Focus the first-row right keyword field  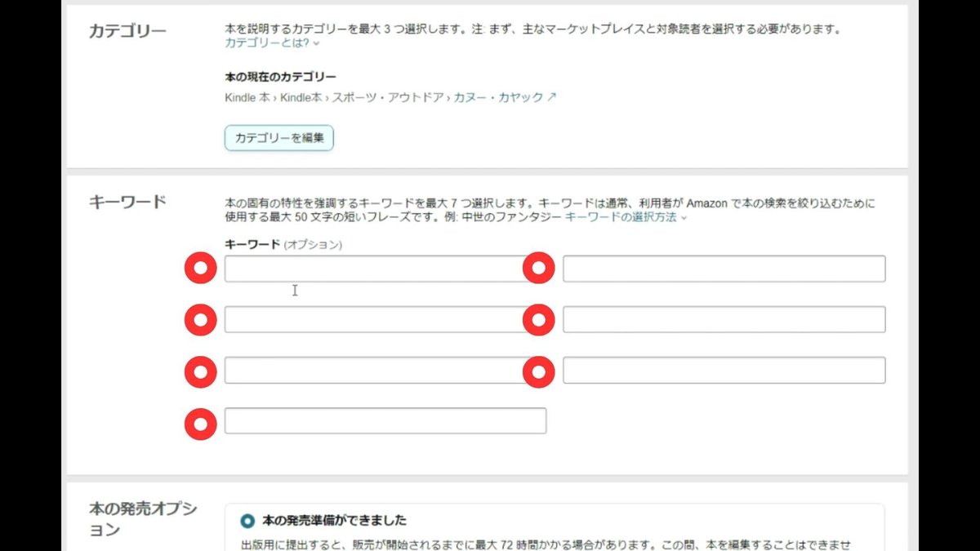pyautogui.click(x=724, y=269)
